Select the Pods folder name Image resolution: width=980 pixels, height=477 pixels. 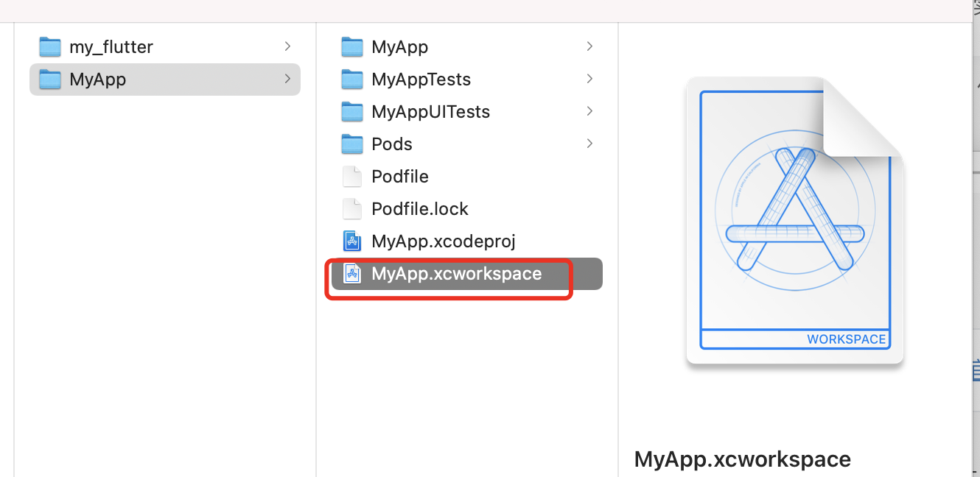tap(392, 144)
